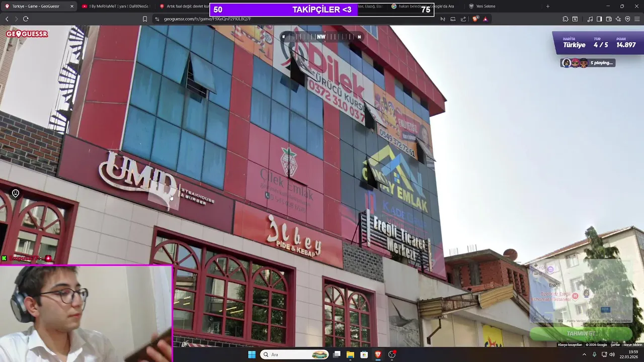This screenshot has width=644, height=362.
Task: Click the cast screen icon in address bar
Action: coord(453,19)
